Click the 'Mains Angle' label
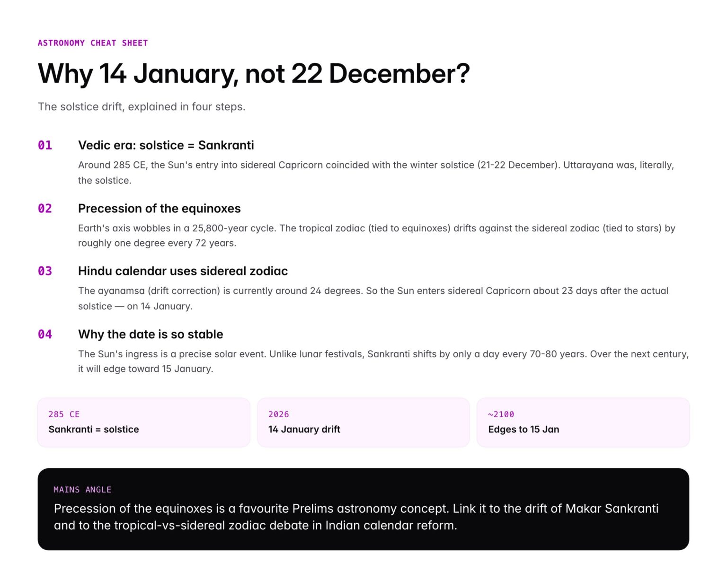The width and height of the screenshot is (727, 588). tap(82, 490)
